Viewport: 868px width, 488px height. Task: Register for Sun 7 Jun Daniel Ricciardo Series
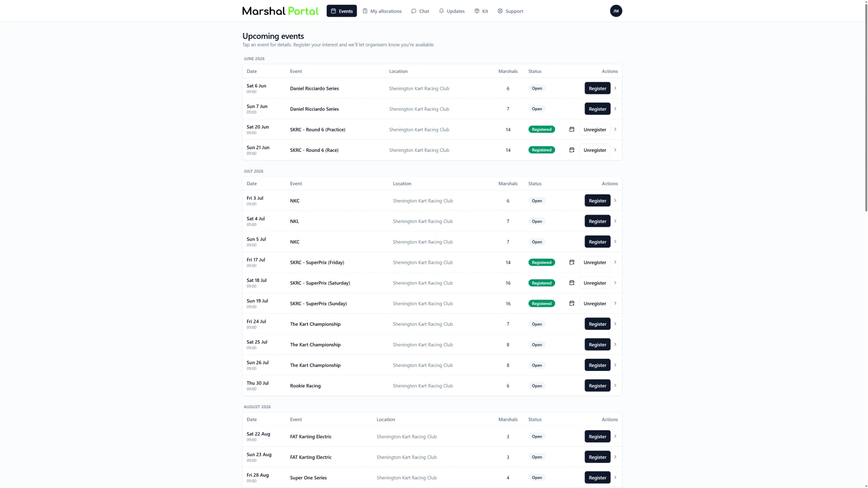(597, 109)
